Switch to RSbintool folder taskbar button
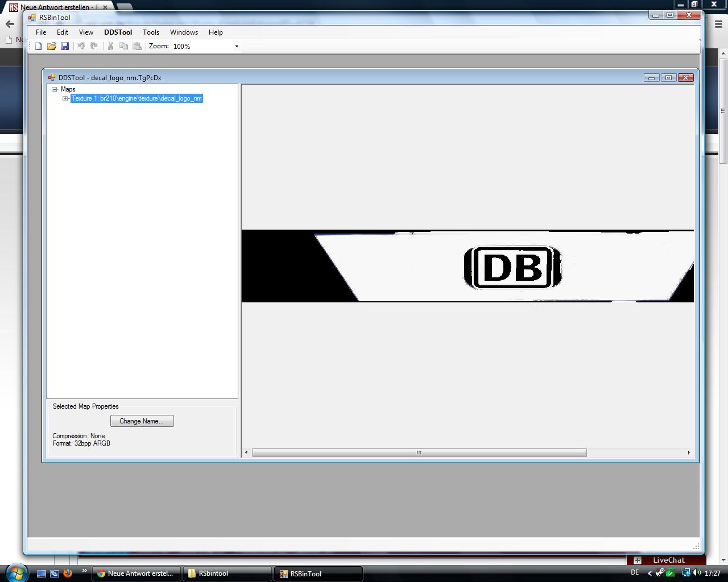 (x=227, y=573)
